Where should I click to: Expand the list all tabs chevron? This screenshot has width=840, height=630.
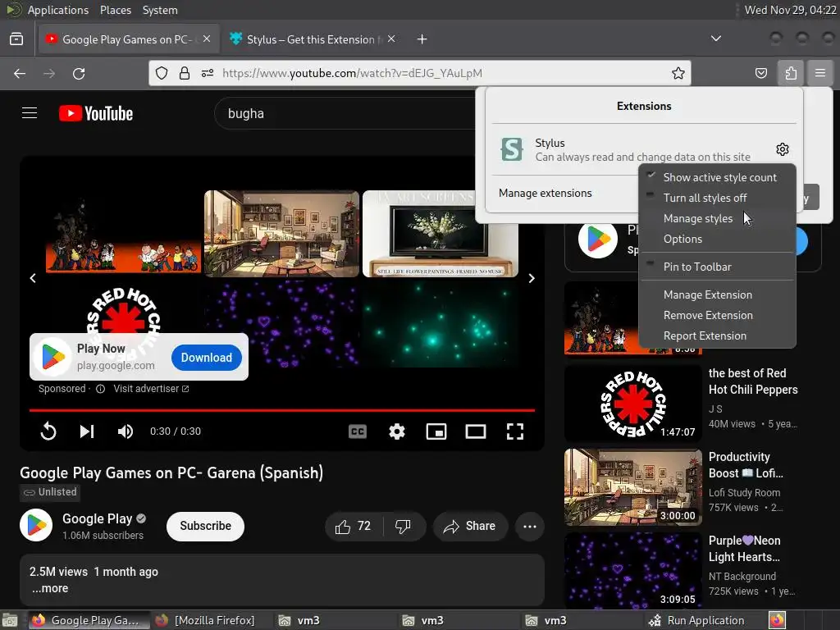point(715,39)
